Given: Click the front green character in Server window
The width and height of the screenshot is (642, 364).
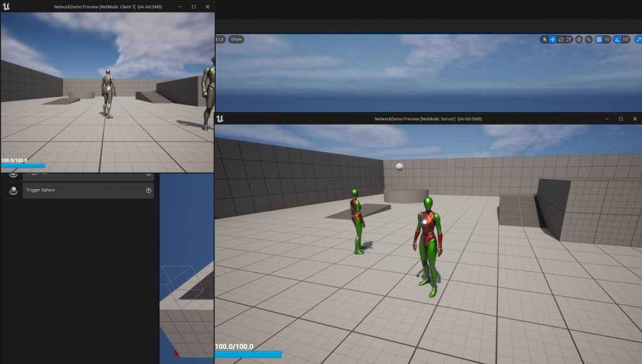Looking at the screenshot, I should [x=428, y=246].
